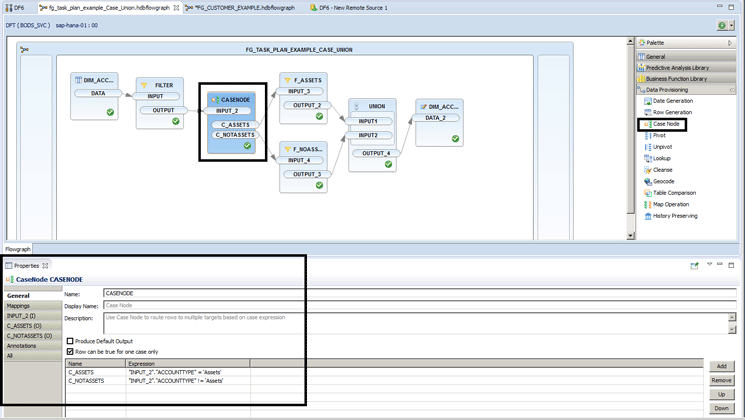Click the Remove button in Properties
This screenshot has height=420, width=745.
[x=720, y=381]
